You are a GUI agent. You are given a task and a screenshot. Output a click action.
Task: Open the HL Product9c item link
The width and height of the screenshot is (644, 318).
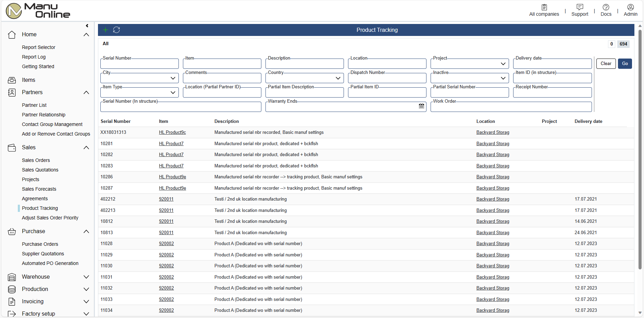point(172,132)
